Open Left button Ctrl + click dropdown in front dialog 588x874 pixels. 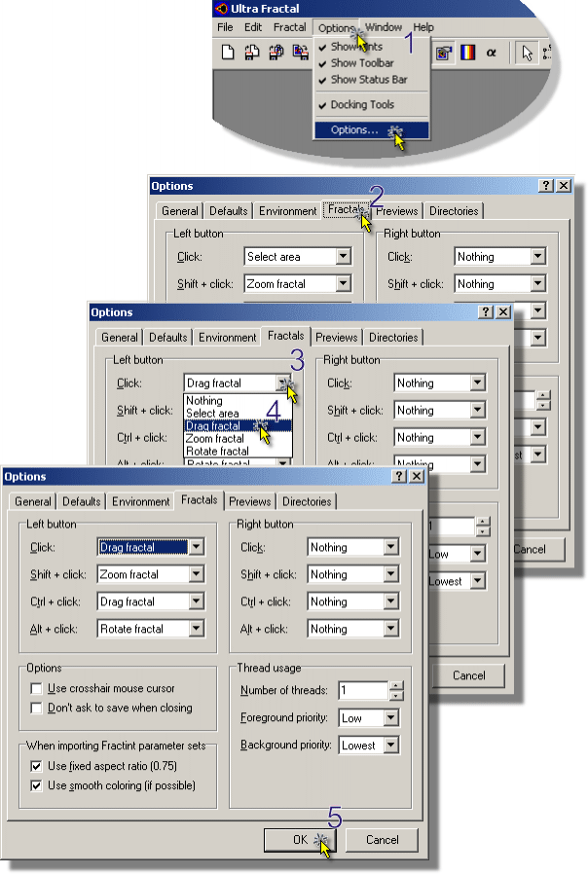[197, 601]
